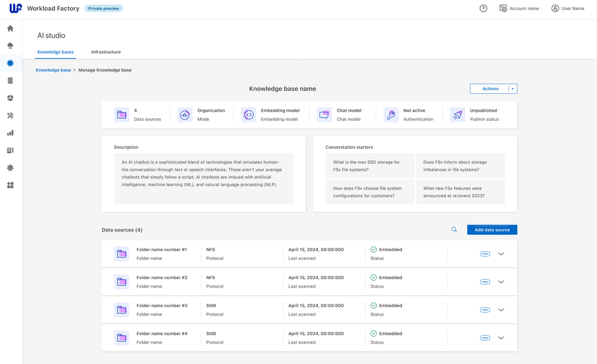Click the Embedding model code icon
This screenshot has height=364, width=597.
(249, 115)
